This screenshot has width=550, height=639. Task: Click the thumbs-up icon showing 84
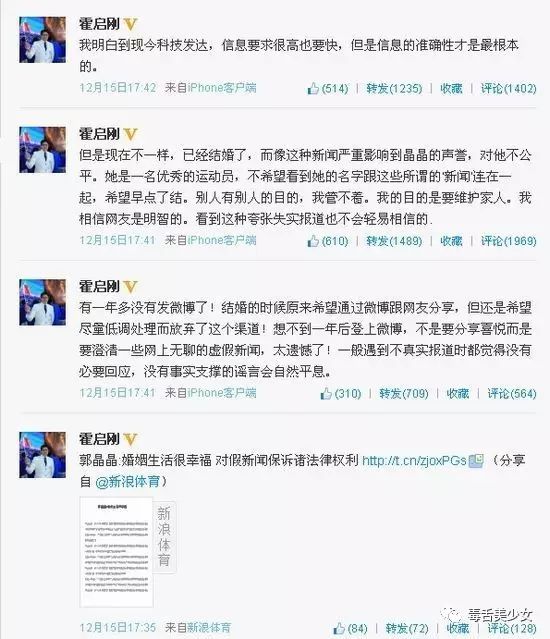(339, 628)
